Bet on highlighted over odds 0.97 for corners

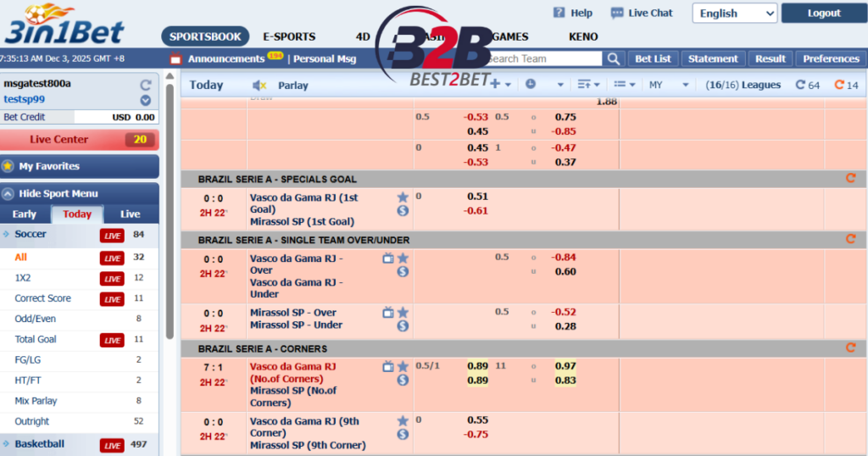[x=565, y=366]
